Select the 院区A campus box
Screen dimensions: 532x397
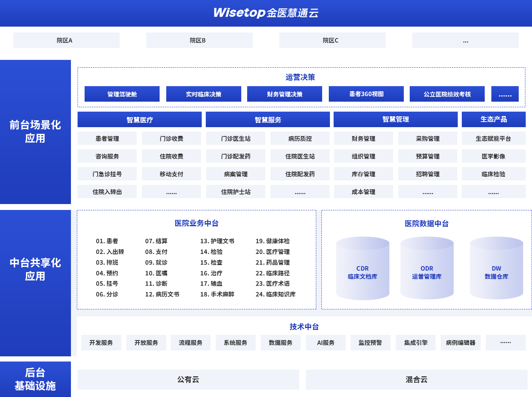click(66, 40)
